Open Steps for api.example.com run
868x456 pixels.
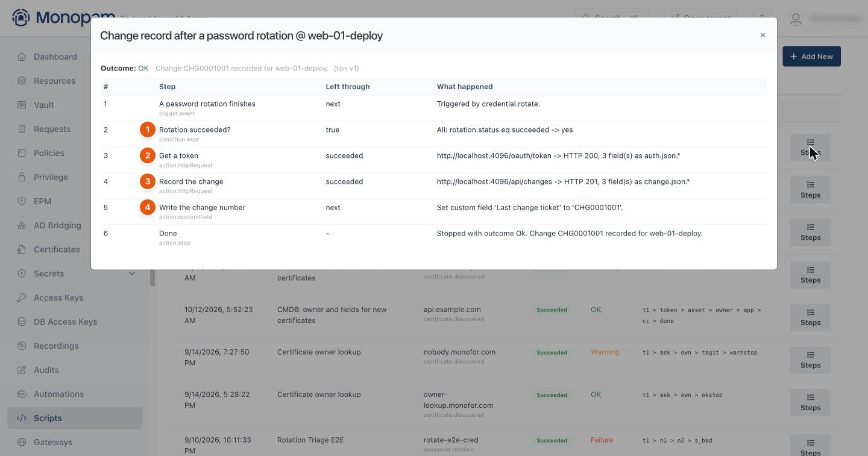pyautogui.click(x=810, y=317)
